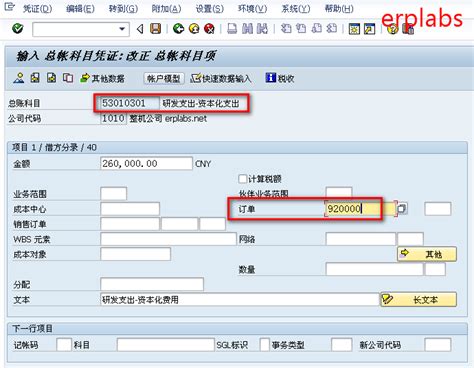Screen dimensions: 474x368
Task: Click the 成本对象 input field
Action: click(135, 254)
